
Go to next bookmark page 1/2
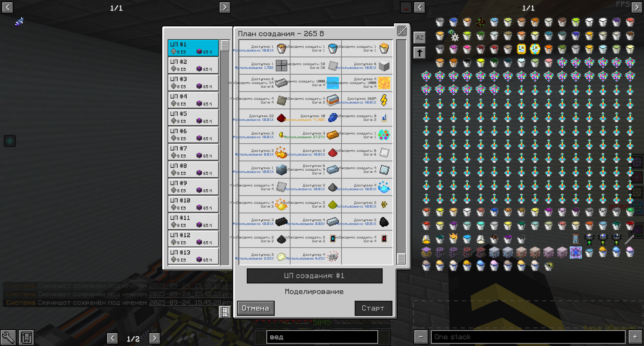coord(154,338)
